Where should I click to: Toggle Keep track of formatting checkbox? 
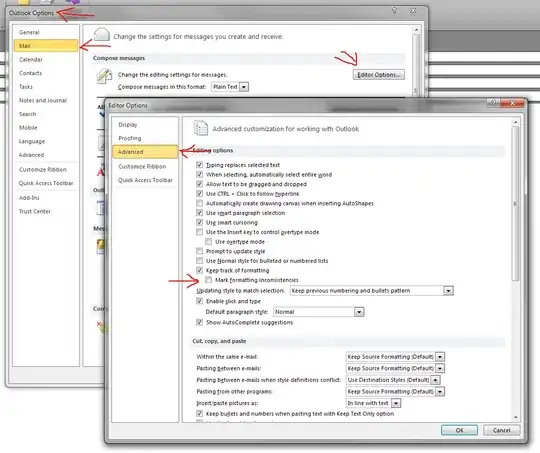coord(199,270)
